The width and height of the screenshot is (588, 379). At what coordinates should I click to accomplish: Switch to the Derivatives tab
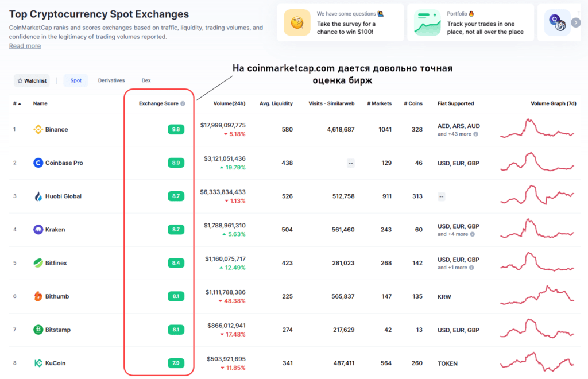coord(110,80)
